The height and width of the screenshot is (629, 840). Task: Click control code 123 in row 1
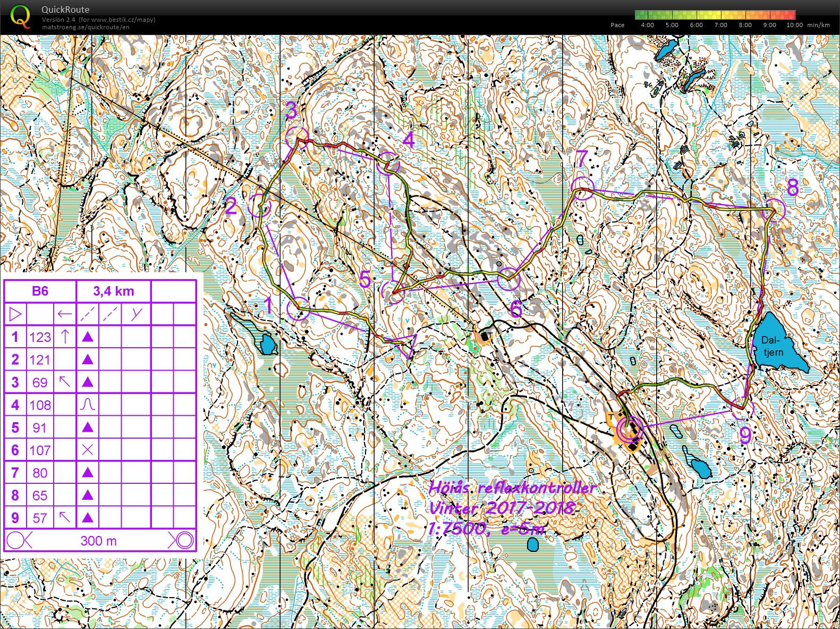click(40, 337)
